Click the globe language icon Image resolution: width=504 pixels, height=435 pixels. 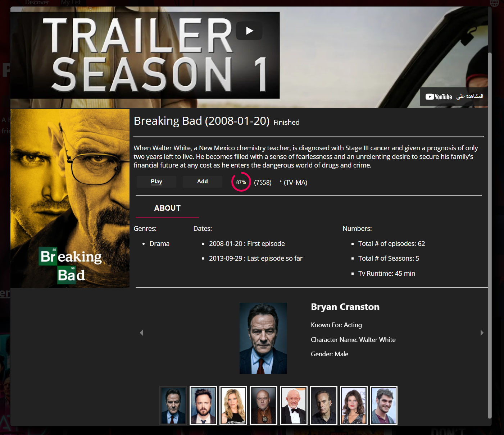(495, 3)
